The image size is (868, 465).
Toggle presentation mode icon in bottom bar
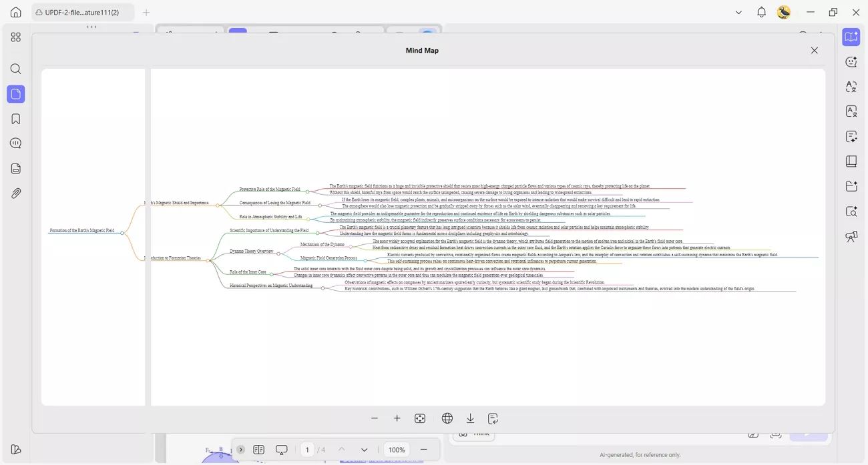pos(281,449)
